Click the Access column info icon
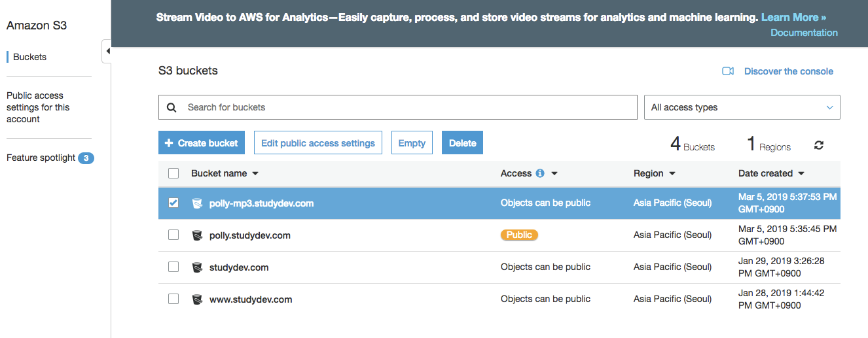868x338 pixels. (540, 173)
